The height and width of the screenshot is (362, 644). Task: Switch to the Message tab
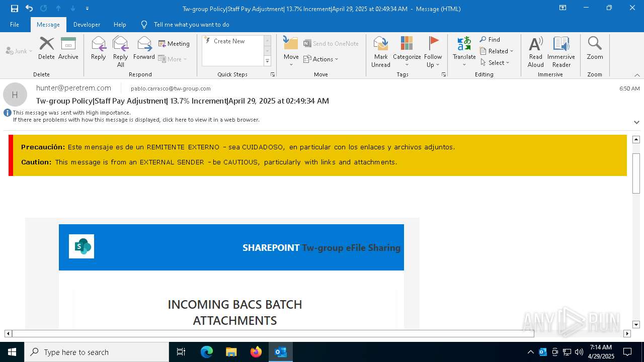pos(48,24)
